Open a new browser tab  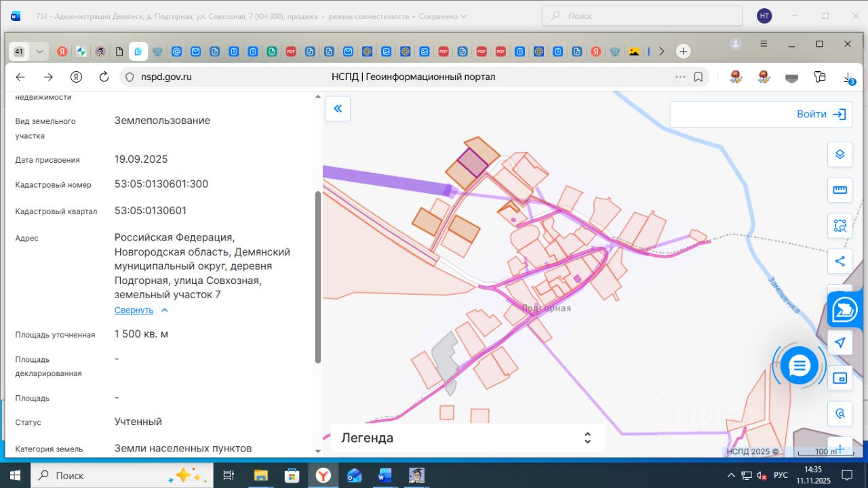click(684, 52)
